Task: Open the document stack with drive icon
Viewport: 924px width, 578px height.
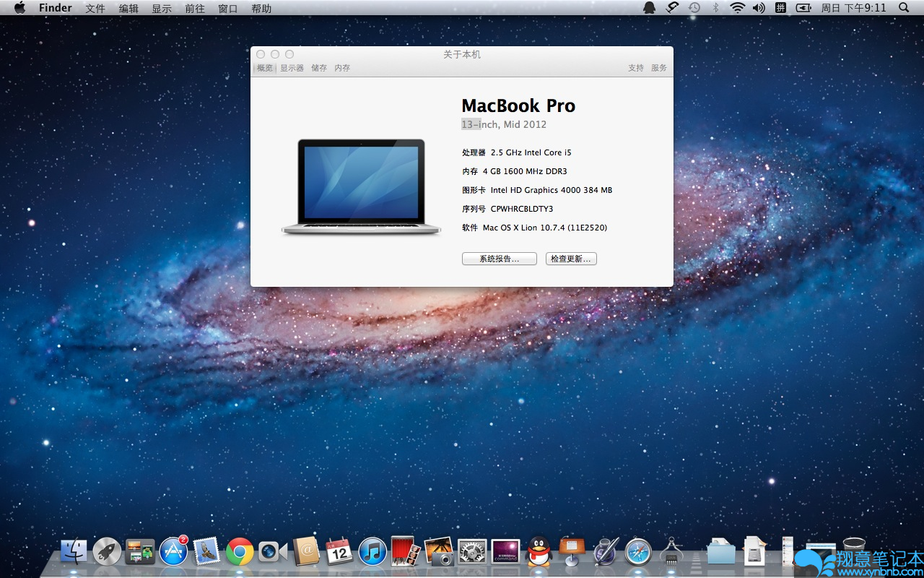Action: (754, 551)
